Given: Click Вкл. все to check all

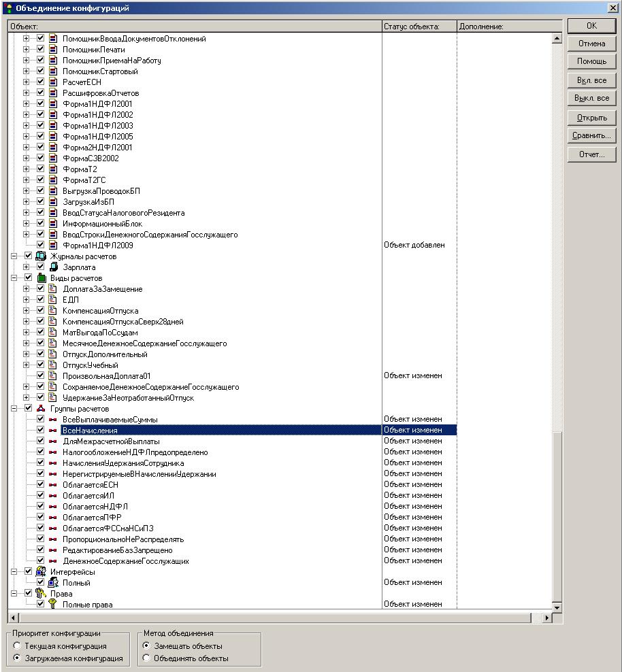Looking at the screenshot, I should (591, 80).
